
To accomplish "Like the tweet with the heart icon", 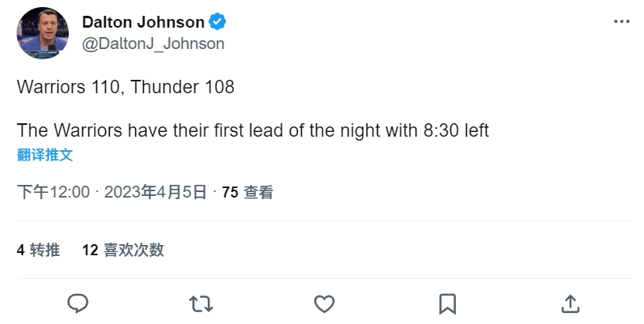I will pyautogui.click(x=324, y=304).
